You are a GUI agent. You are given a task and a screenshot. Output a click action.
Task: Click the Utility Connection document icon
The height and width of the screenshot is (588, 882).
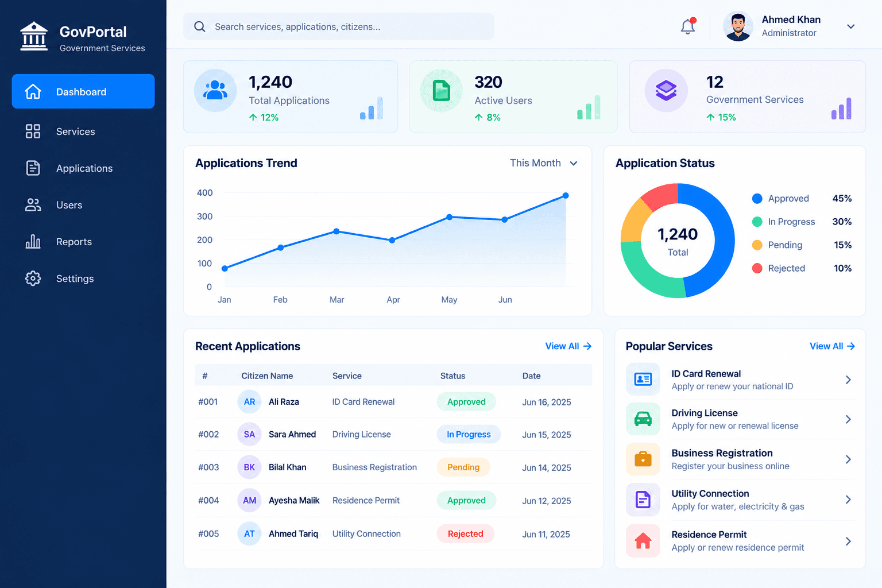(x=643, y=500)
